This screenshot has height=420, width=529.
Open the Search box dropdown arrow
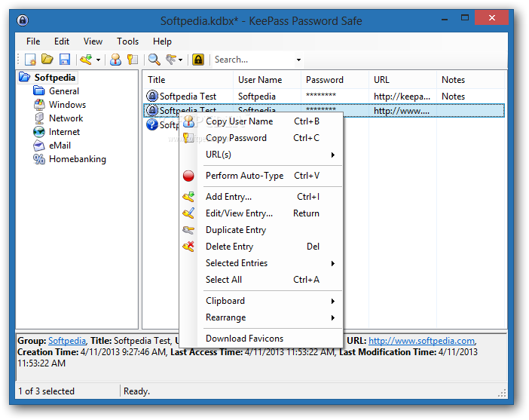click(298, 60)
